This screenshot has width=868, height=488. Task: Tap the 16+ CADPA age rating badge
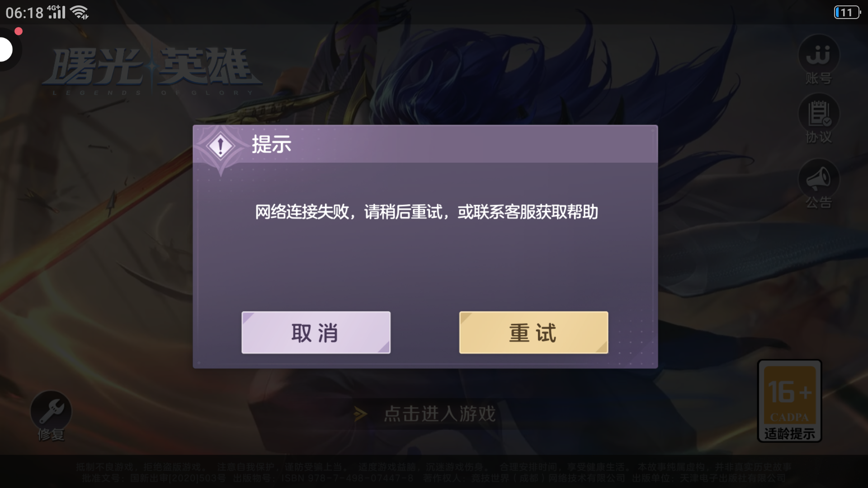pos(789,401)
